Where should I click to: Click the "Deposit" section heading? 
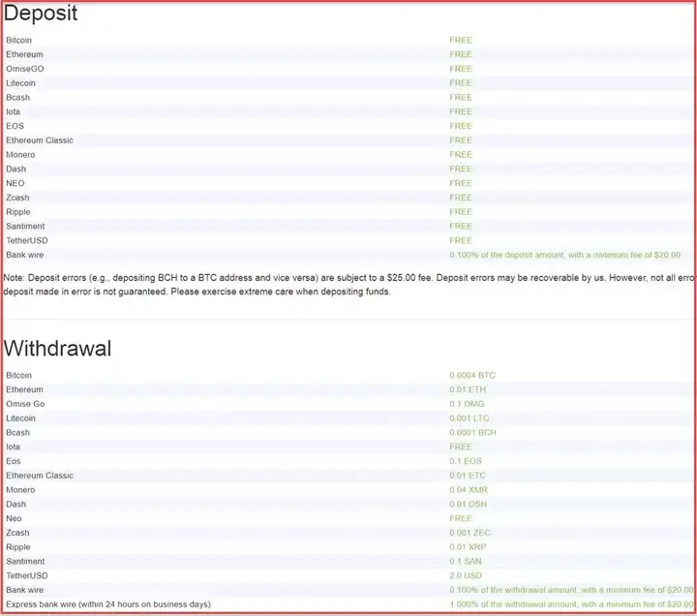(41, 13)
